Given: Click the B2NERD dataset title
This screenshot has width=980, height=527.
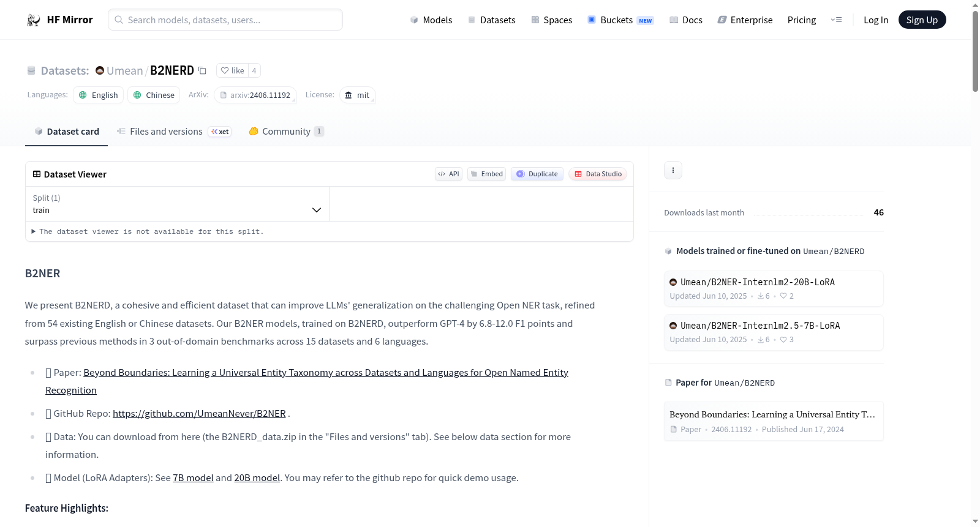Looking at the screenshot, I should click(x=172, y=70).
